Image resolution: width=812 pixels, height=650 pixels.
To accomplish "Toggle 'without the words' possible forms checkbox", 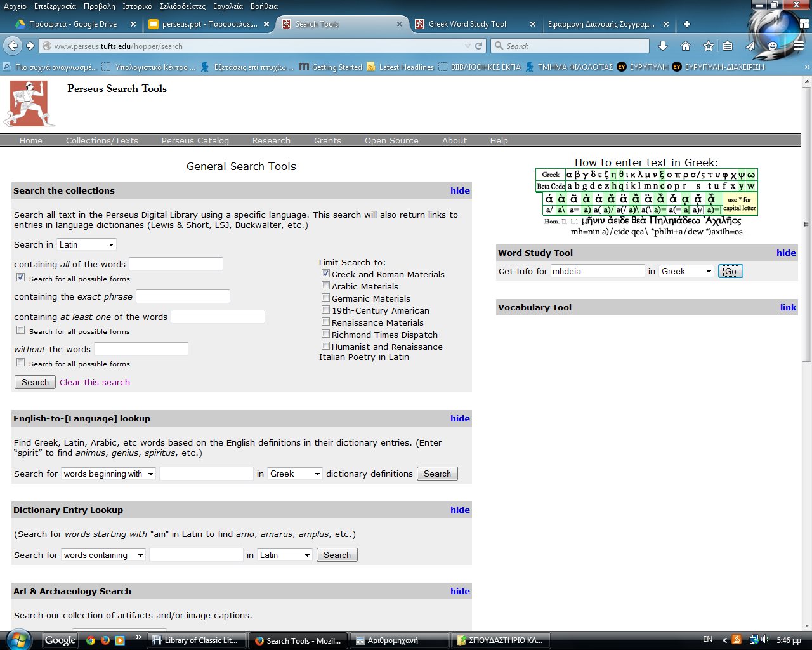I will pos(21,362).
